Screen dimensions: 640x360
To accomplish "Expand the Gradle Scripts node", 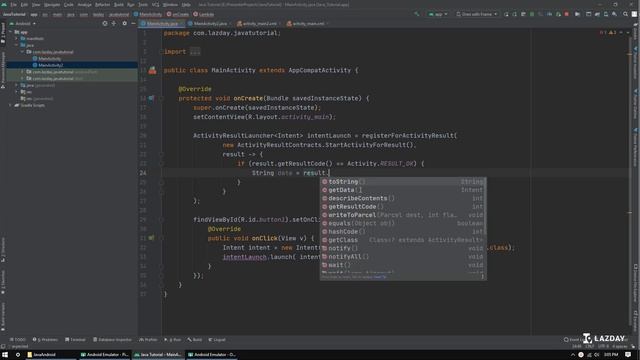I will tap(11, 105).
